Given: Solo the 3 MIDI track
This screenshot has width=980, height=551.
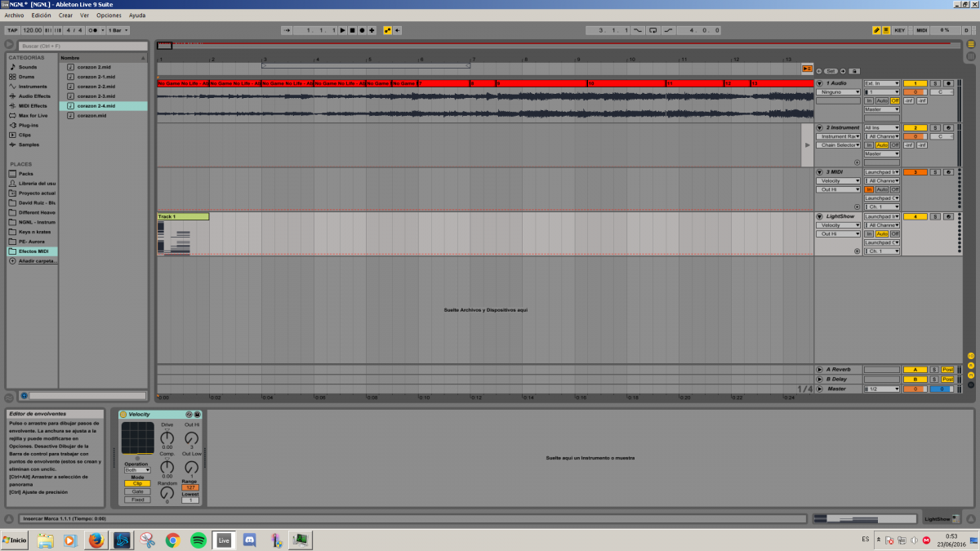Looking at the screenshot, I should click(936, 172).
